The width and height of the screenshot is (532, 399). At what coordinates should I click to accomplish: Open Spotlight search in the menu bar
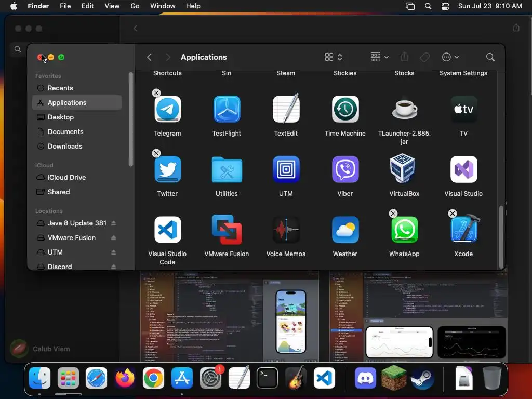[428, 6]
